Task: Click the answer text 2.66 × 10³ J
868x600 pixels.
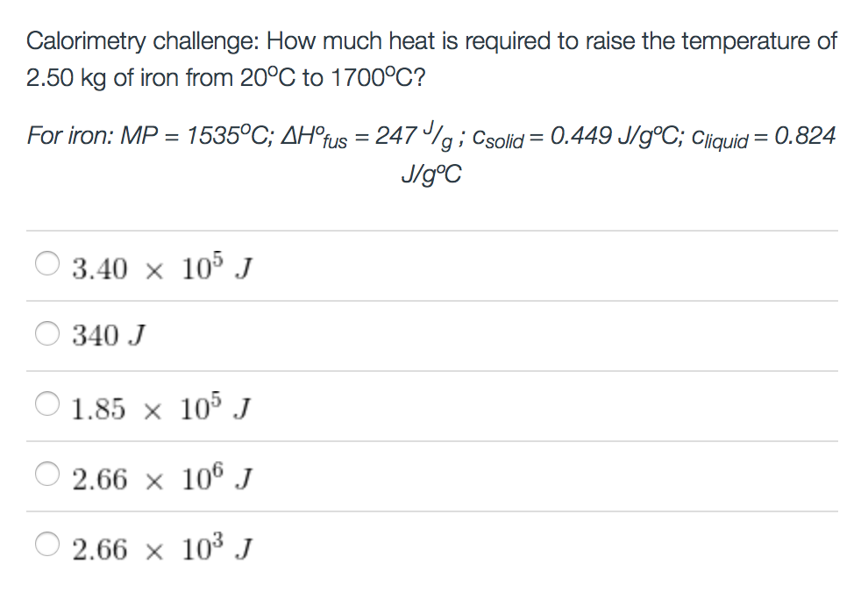Action: pos(162,547)
